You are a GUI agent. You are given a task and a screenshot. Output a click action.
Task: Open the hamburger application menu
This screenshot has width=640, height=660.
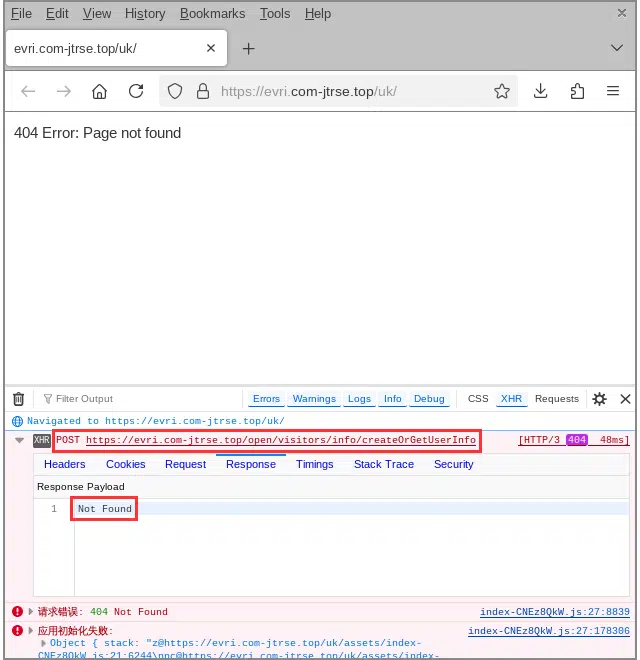click(x=613, y=90)
